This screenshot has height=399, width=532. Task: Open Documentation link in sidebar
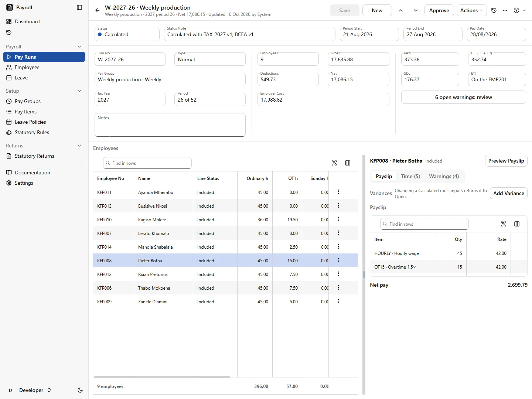click(44, 173)
